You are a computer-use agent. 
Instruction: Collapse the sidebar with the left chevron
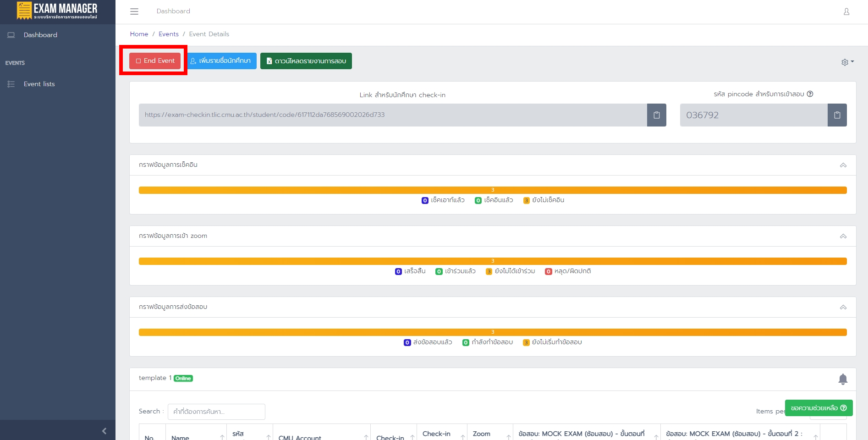click(104, 431)
